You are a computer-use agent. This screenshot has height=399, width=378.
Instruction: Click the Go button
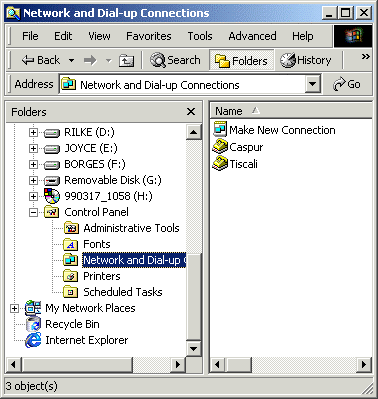click(x=347, y=84)
